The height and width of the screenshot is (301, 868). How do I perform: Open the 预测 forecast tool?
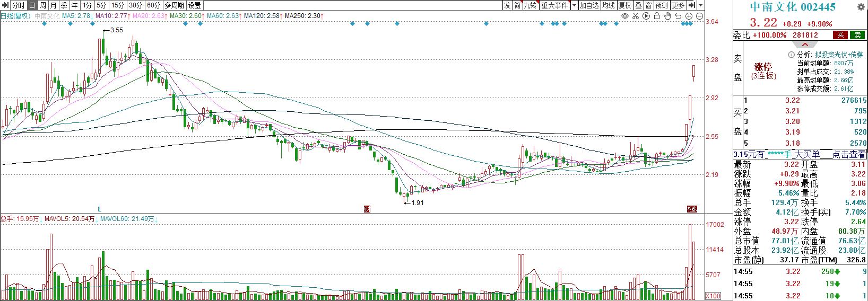(x=662, y=5)
